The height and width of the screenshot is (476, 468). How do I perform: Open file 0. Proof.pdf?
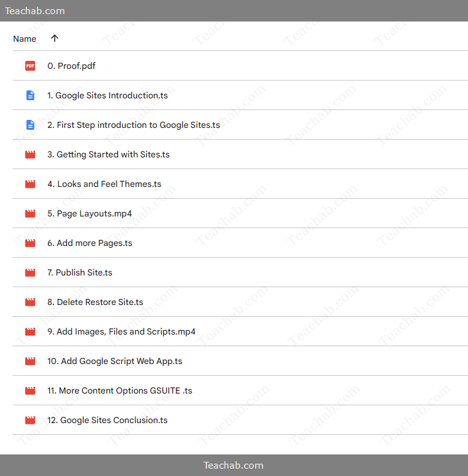71,66
